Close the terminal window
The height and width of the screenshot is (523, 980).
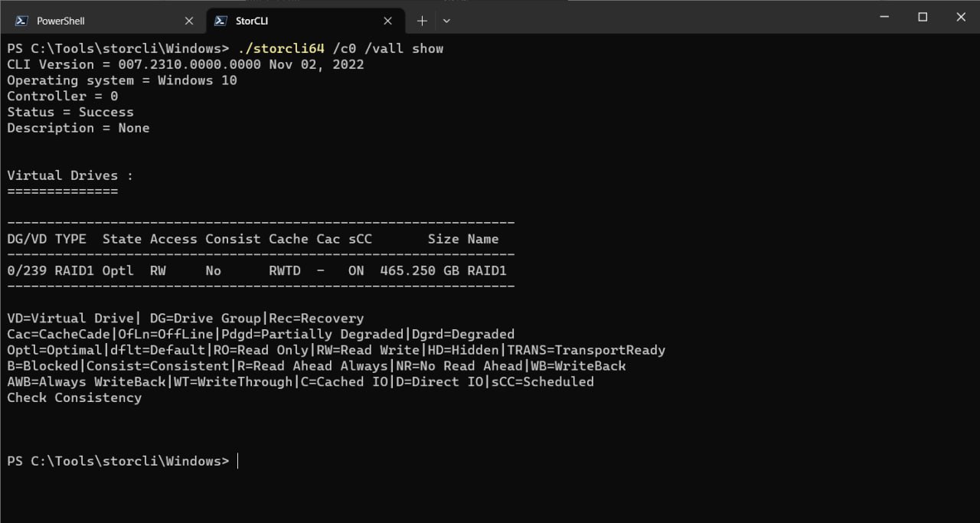pyautogui.click(x=961, y=17)
